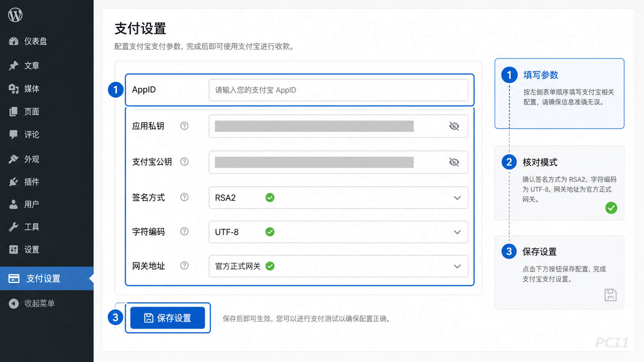Click the green check beside 官方正式网关
Viewport: 644px width, 362px height.
270,266
